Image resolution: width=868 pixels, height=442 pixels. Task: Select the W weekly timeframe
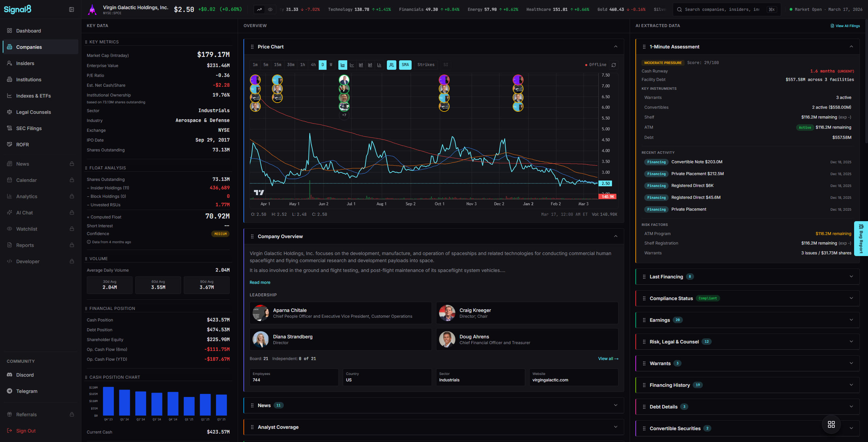(331, 65)
